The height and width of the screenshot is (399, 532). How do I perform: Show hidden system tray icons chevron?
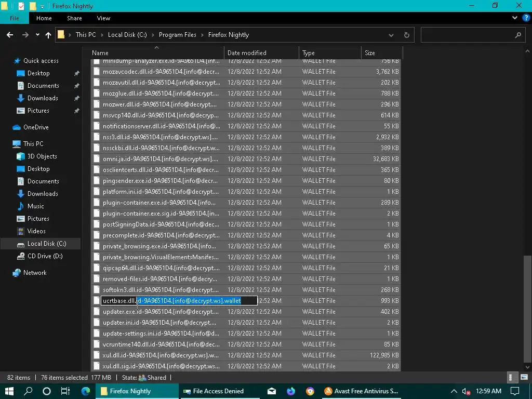[454, 391]
